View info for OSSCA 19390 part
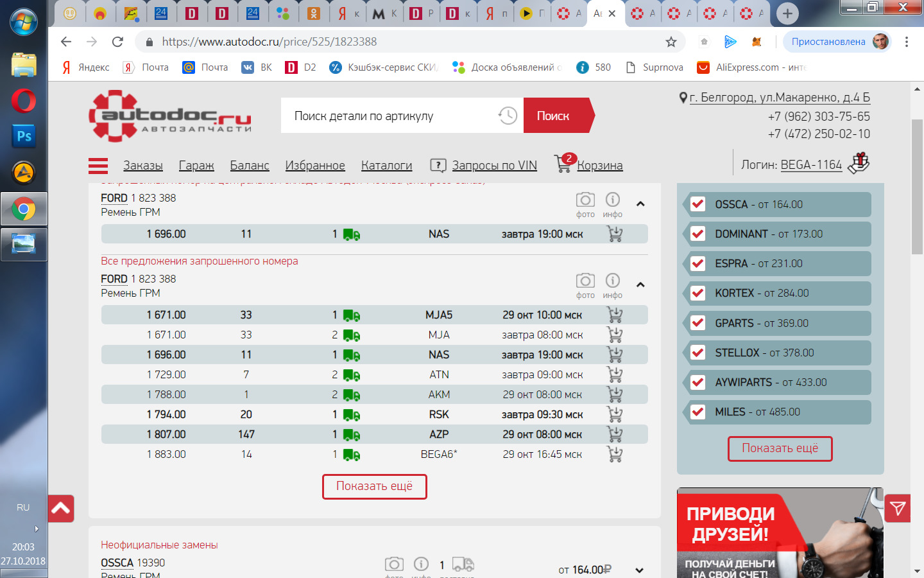Viewport: 924px width, 578px height. tap(421, 564)
